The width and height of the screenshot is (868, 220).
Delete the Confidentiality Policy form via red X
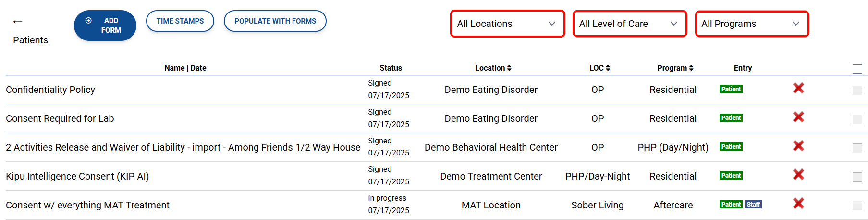(798, 88)
